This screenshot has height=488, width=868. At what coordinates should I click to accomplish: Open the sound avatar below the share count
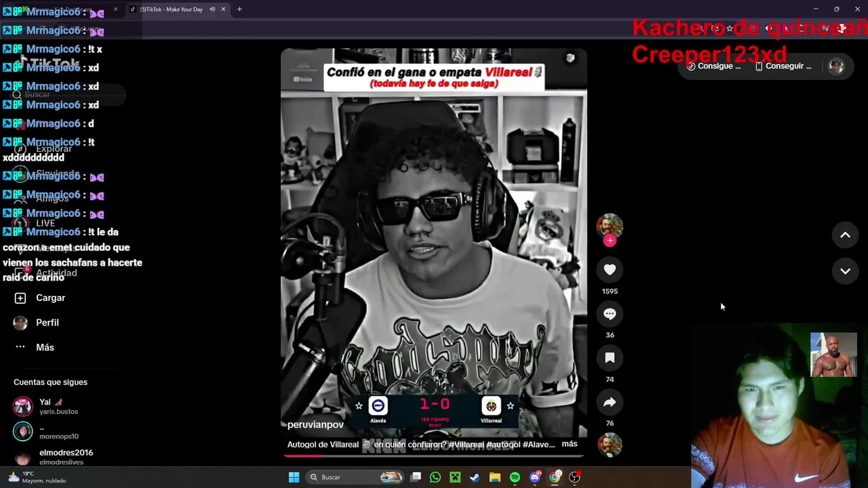point(610,445)
